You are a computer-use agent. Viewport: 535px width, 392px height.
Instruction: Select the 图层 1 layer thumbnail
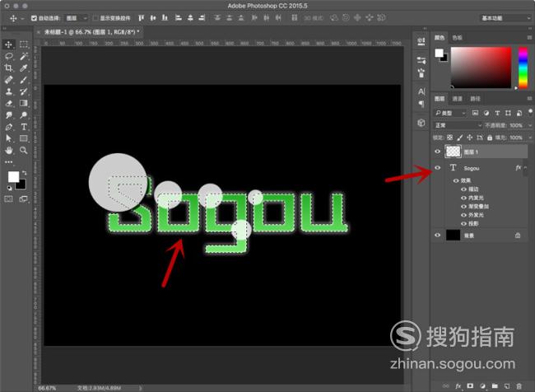tap(453, 152)
